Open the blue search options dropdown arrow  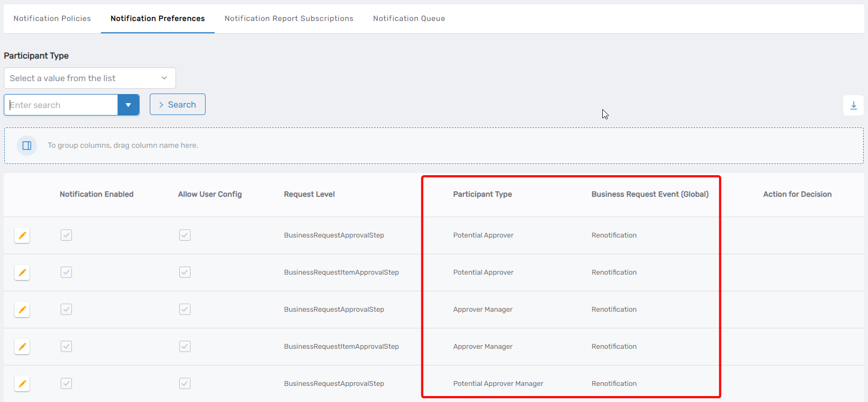click(128, 105)
